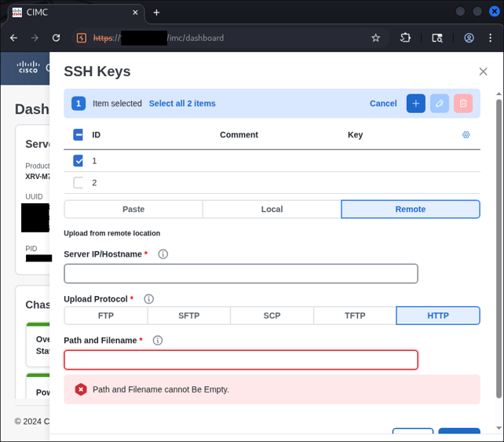Choose TFTP upload protocol

point(355,316)
